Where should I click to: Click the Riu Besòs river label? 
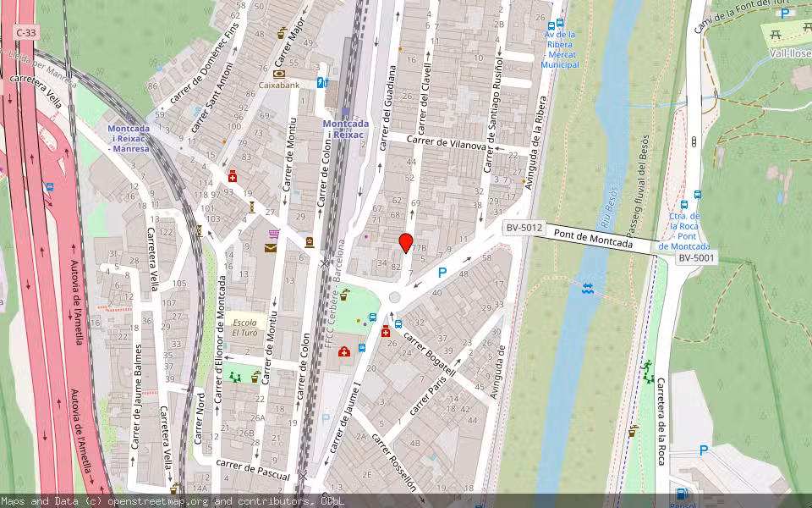pyautogui.click(x=610, y=207)
